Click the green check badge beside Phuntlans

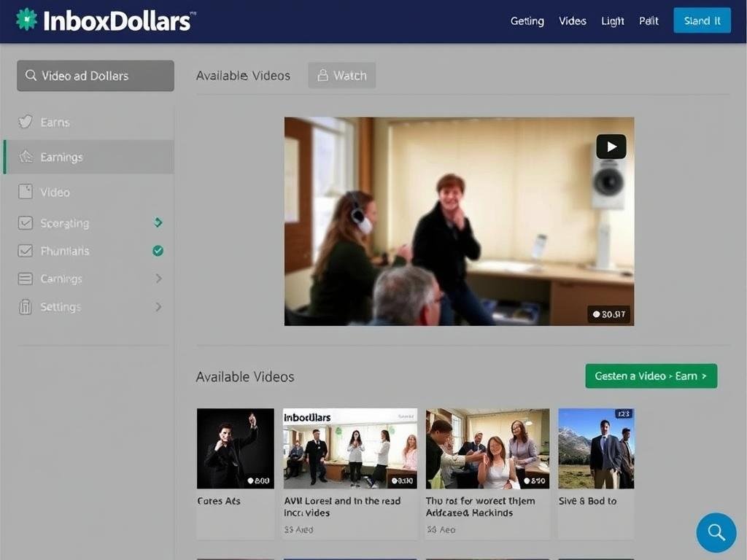pyautogui.click(x=158, y=251)
